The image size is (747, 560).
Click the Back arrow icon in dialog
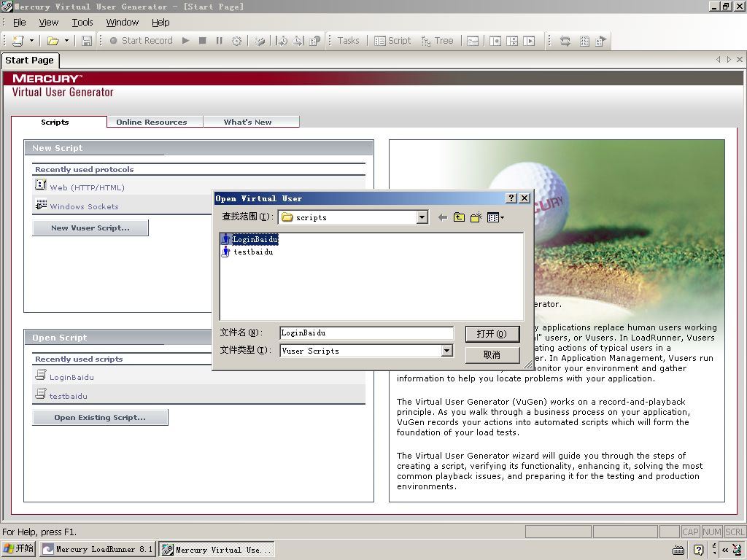(443, 217)
